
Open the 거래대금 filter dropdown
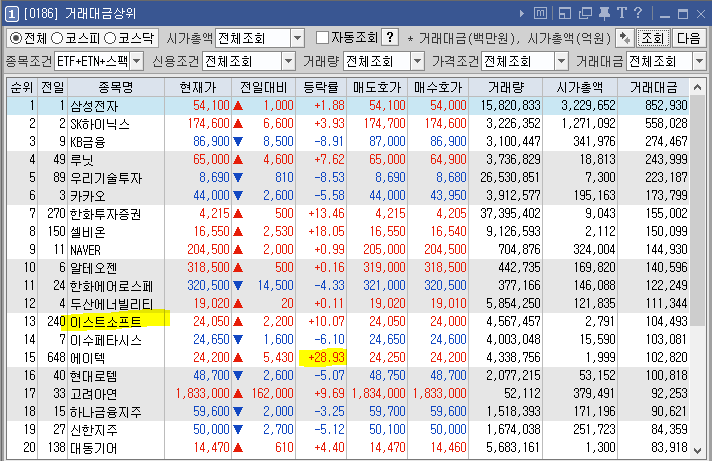click(x=699, y=61)
